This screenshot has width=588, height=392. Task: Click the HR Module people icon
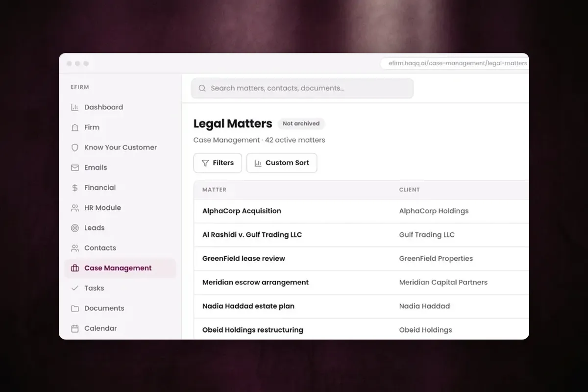tap(74, 208)
